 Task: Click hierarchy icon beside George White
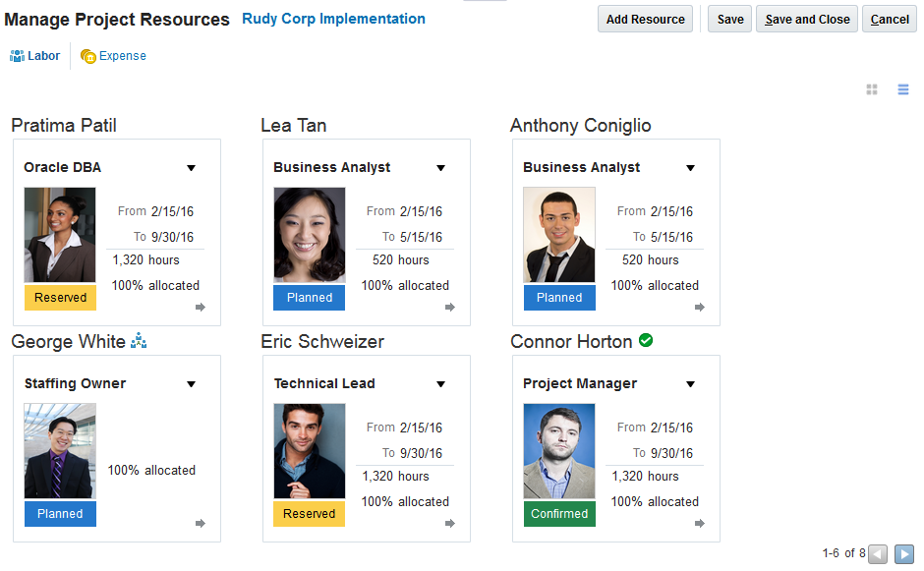click(139, 341)
